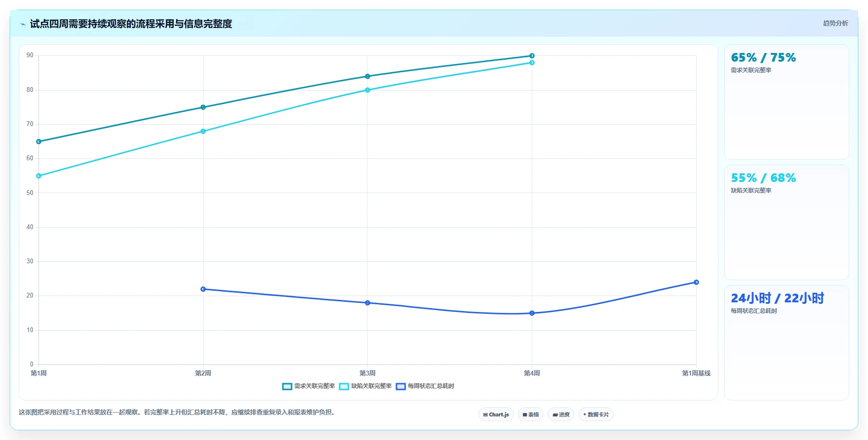Click the 24小时 / 22小时 stat value
Image resolution: width=868 pixels, height=440 pixels.
pos(777,298)
